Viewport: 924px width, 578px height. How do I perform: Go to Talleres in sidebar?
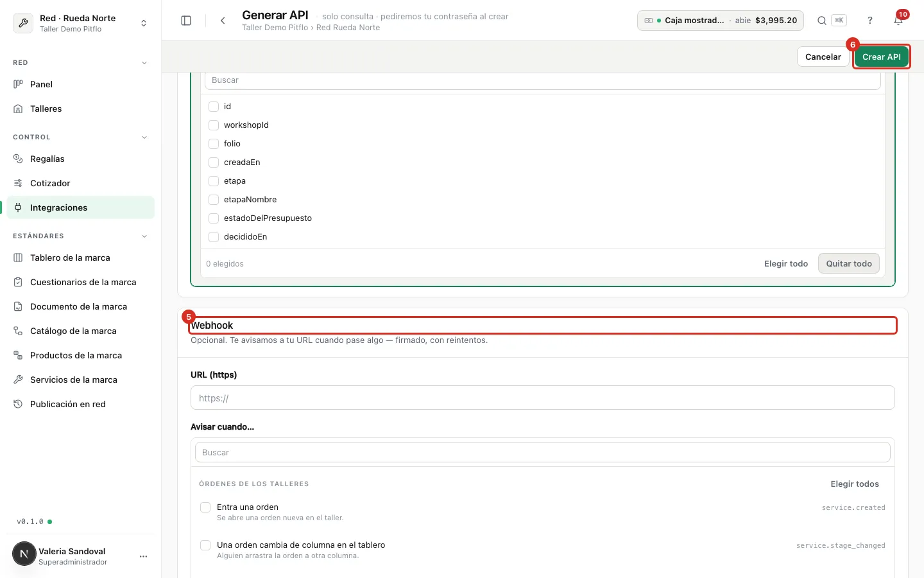click(x=81, y=109)
